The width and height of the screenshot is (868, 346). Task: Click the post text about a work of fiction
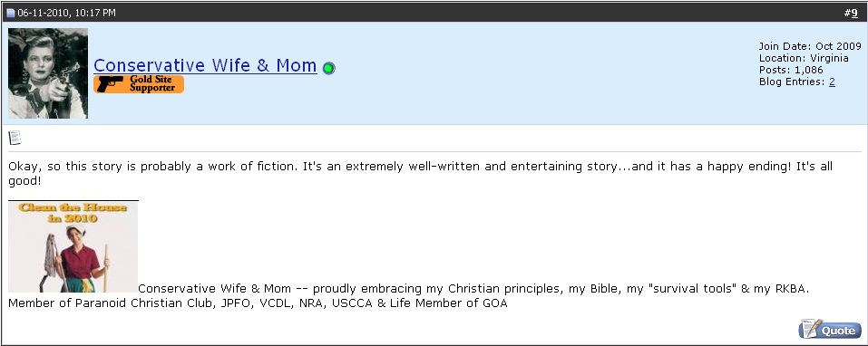[x=420, y=173]
